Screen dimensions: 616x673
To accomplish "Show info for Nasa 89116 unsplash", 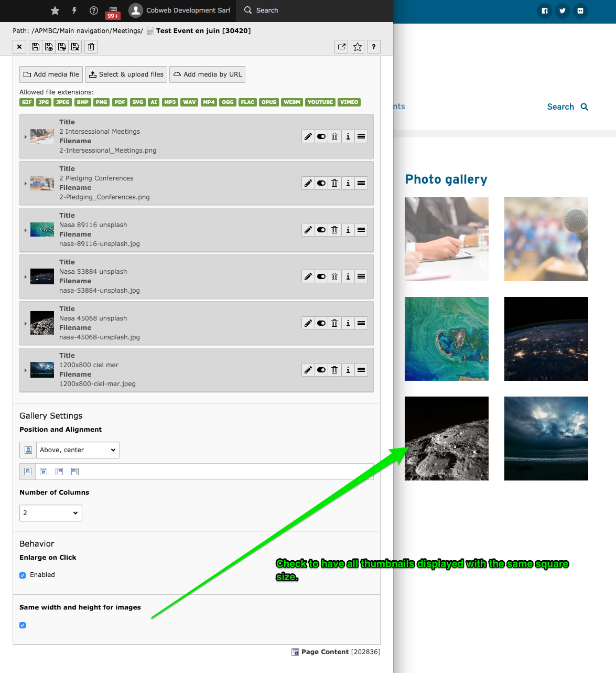I will pos(348,230).
